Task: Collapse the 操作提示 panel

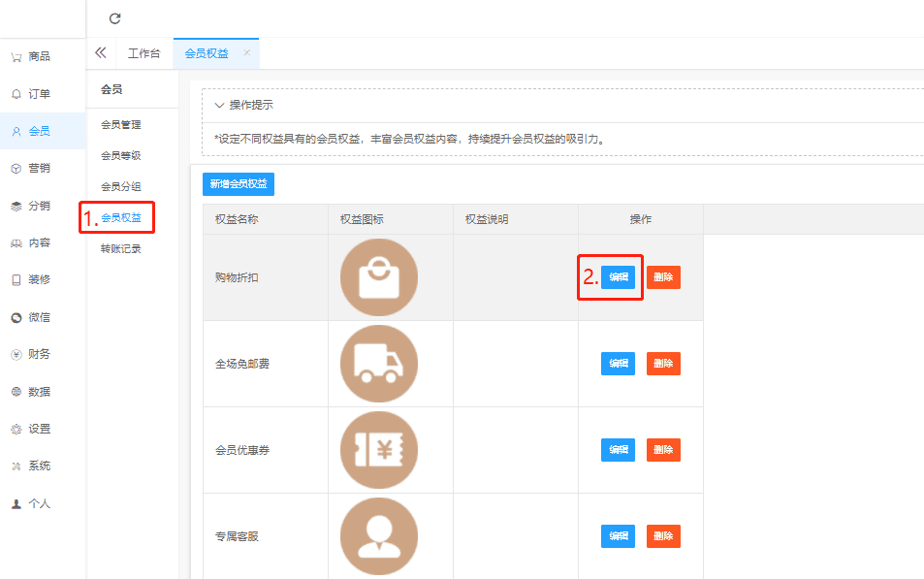Action: (220, 106)
